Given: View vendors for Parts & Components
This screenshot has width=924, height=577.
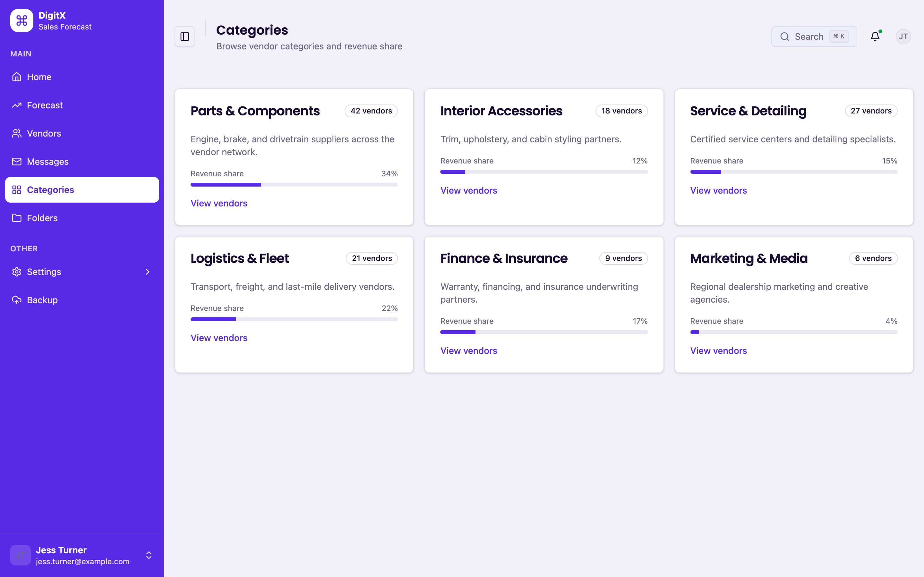Looking at the screenshot, I should pyautogui.click(x=219, y=203).
